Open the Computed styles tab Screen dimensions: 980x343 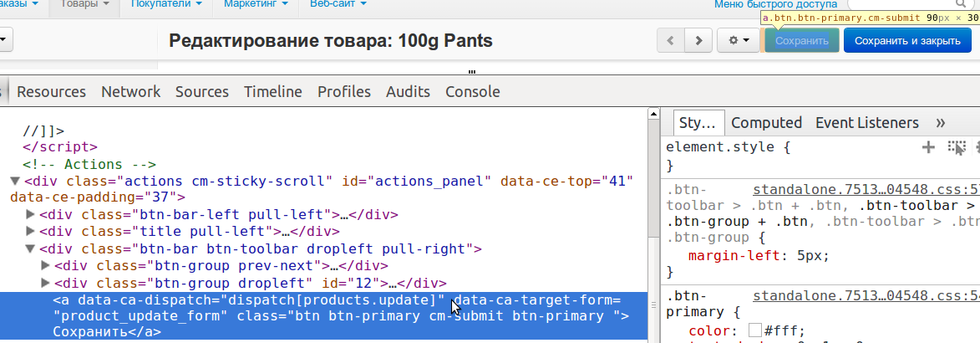766,123
